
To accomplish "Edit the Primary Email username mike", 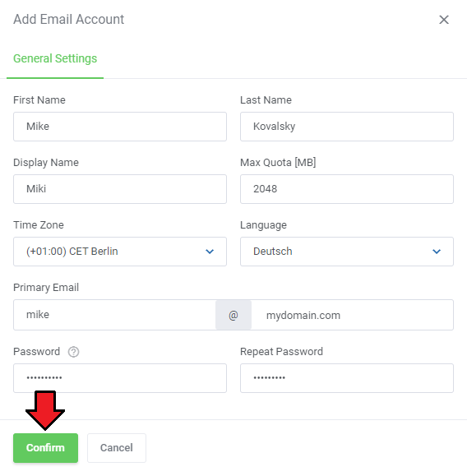I will (x=114, y=315).
